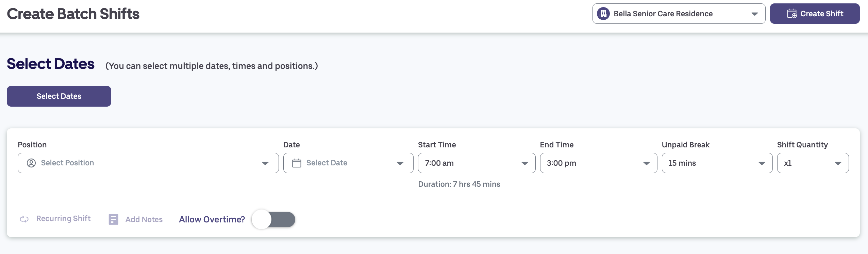The image size is (868, 254).
Task: Click the Add Notes document icon
Action: pos(113,219)
